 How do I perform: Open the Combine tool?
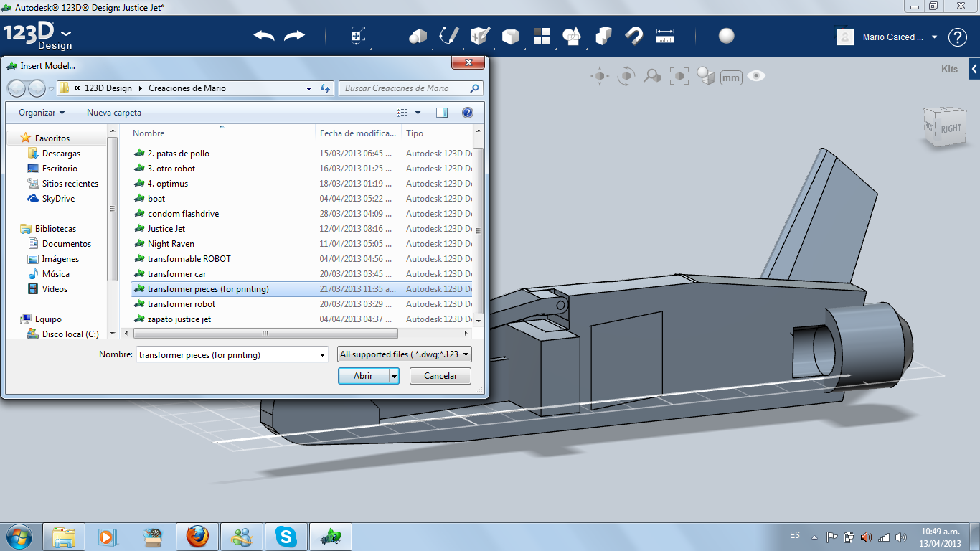pos(603,36)
